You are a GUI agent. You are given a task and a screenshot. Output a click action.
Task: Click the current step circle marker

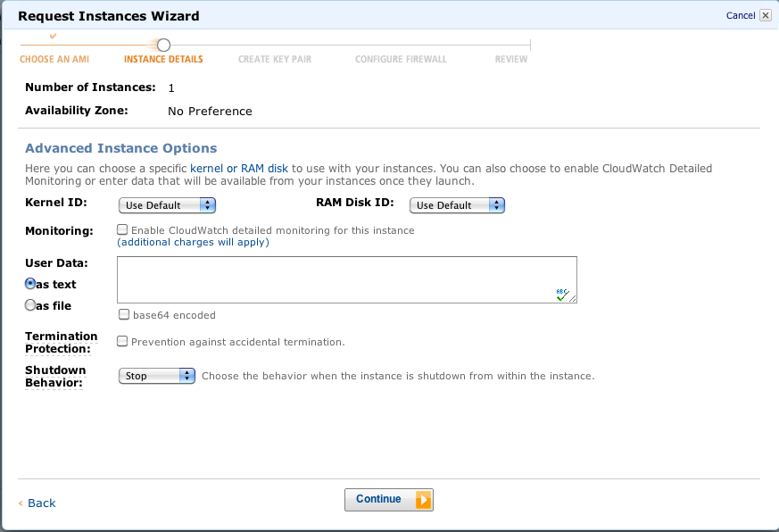point(163,45)
